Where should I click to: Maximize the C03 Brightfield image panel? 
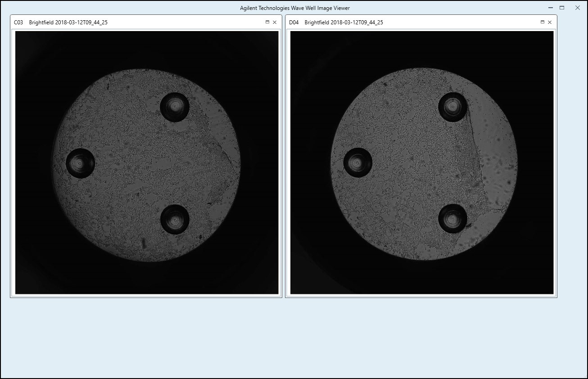(x=267, y=22)
